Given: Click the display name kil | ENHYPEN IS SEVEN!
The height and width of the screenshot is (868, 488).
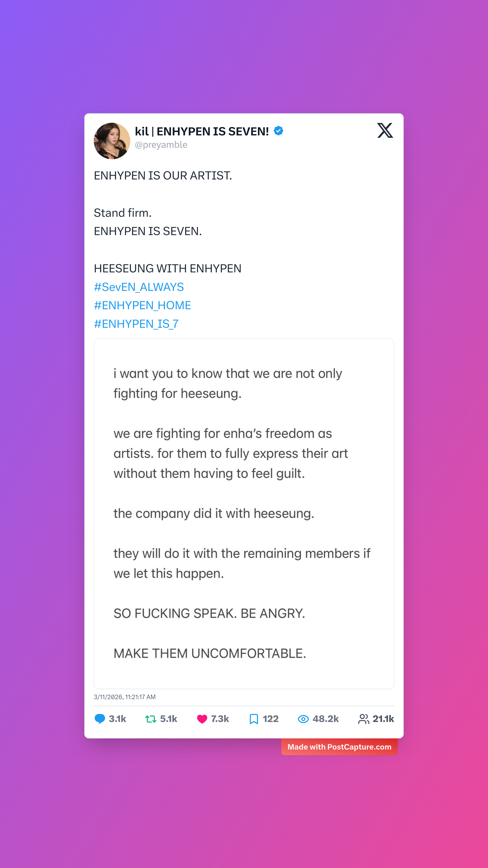Looking at the screenshot, I should [202, 131].
